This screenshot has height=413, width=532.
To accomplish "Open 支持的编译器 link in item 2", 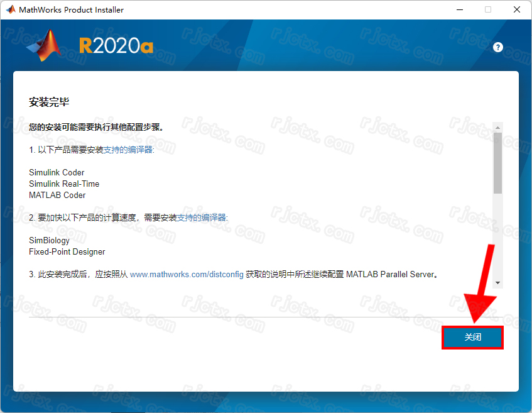I will point(202,218).
